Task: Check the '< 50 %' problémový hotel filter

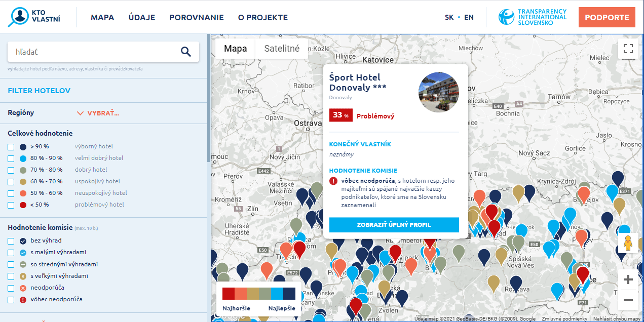Action: point(11,205)
